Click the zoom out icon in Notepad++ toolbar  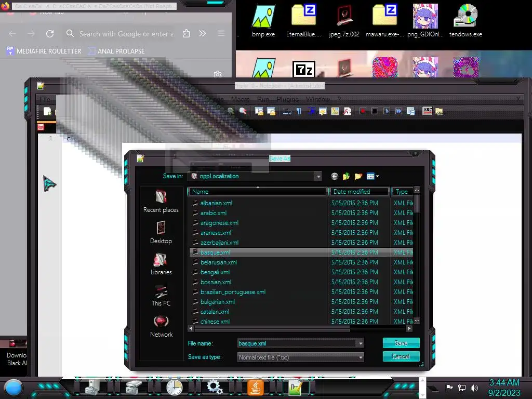click(243, 111)
